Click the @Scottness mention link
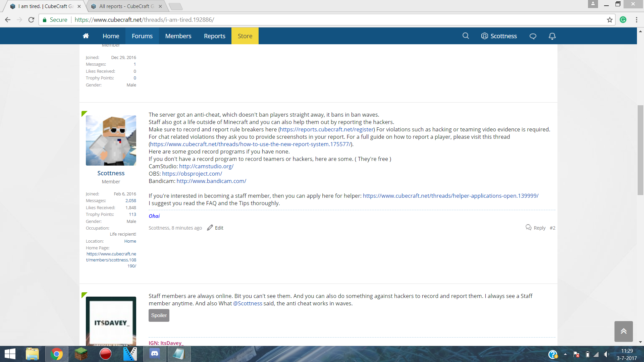 tap(248, 303)
